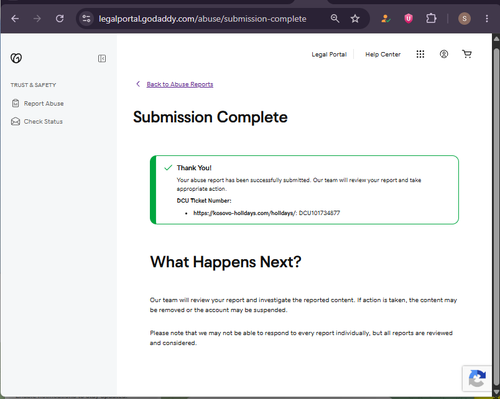Click the Thank You! message title

pyautogui.click(x=194, y=168)
